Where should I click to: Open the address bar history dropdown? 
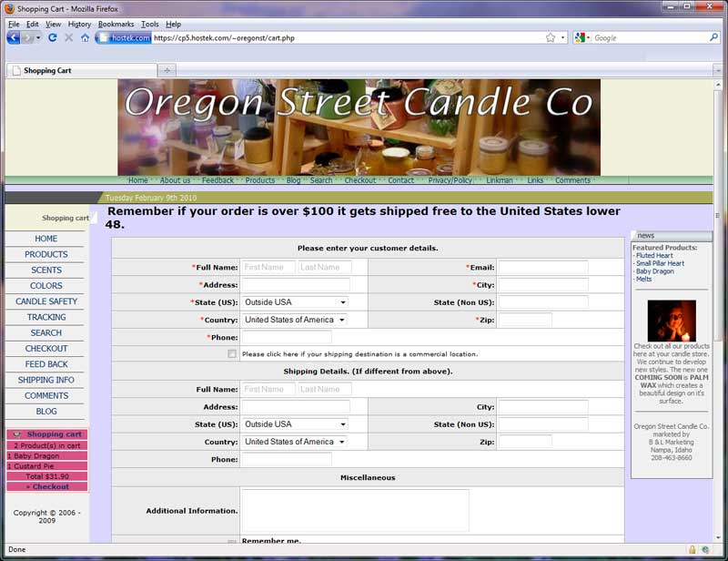click(562, 37)
